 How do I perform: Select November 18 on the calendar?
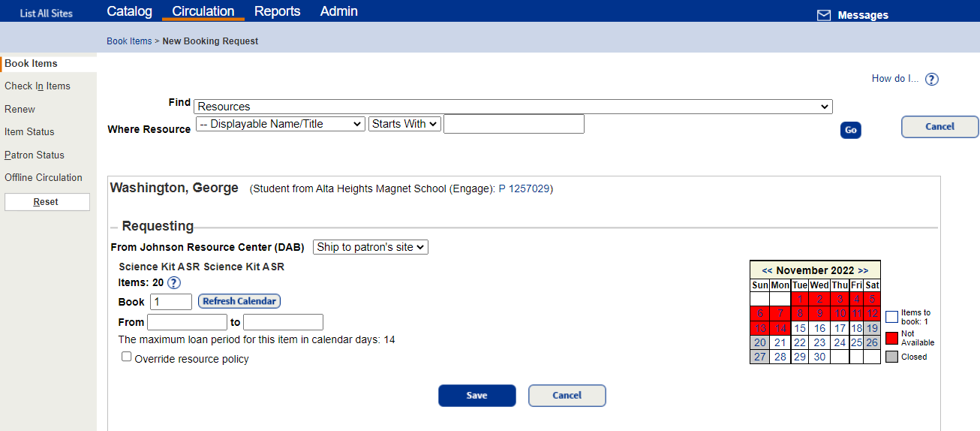click(x=856, y=328)
